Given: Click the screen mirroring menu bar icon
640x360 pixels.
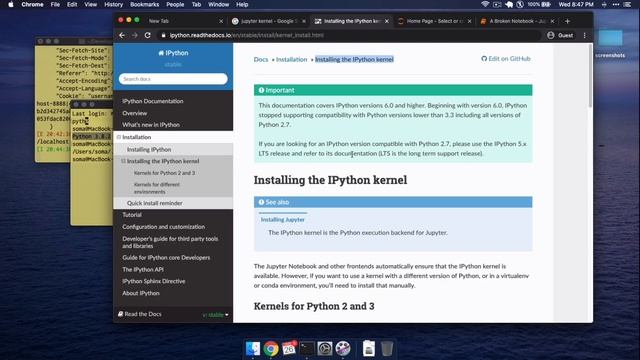Looking at the screenshot, I should click(497, 4).
